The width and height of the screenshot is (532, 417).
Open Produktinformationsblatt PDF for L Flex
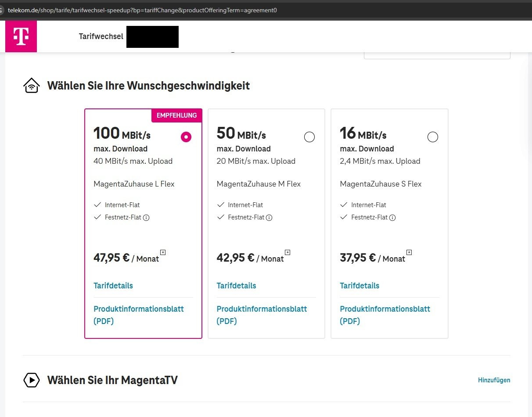[139, 315]
